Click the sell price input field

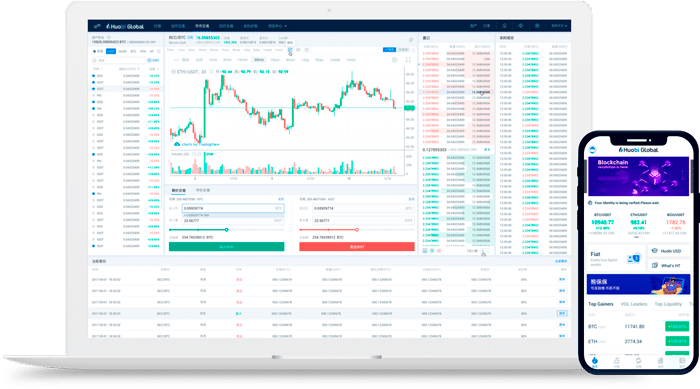(363, 208)
